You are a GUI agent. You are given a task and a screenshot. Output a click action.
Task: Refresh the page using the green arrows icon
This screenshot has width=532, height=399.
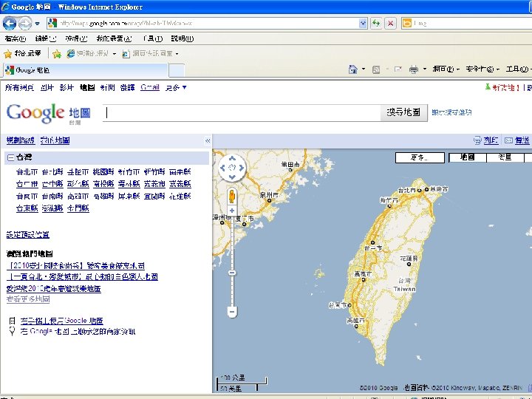[x=376, y=24]
